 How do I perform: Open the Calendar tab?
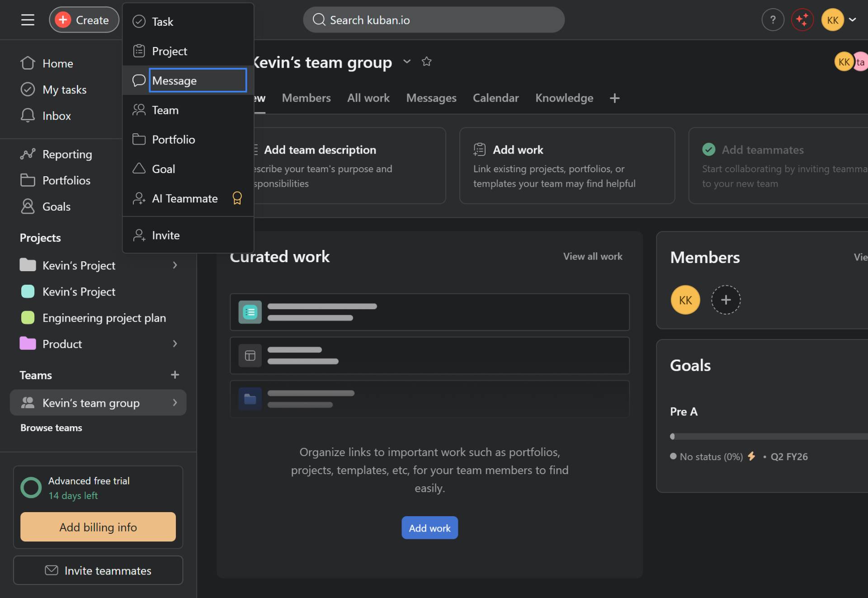pyautogui.click(x=495, y=98)
